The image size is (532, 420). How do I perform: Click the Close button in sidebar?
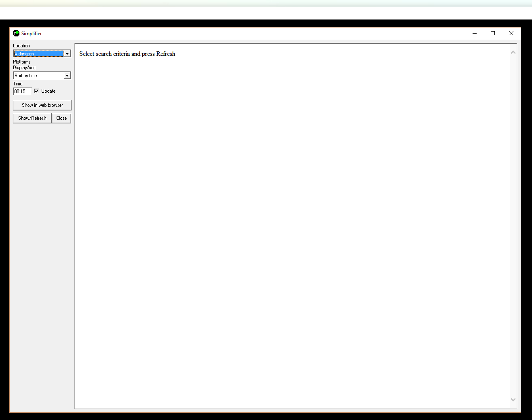pyautogui.click(x=61, y=118)
